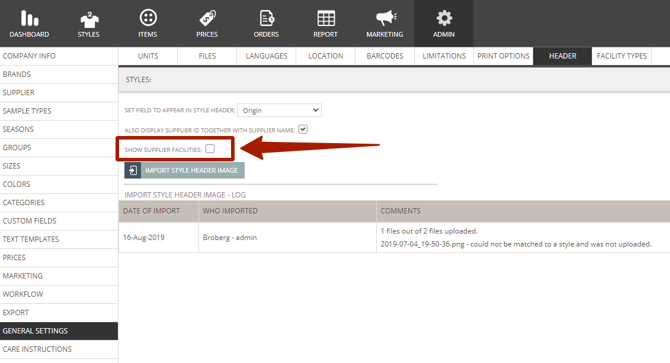The width and height of the screenshot is (670, 363).
Task: Click the Comments column header
Action: (x=523, y=211)
